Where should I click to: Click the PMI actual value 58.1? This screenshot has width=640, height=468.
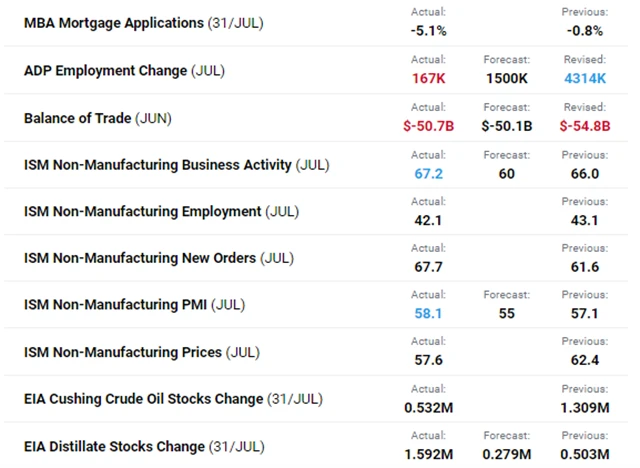(x=428, y=313)
